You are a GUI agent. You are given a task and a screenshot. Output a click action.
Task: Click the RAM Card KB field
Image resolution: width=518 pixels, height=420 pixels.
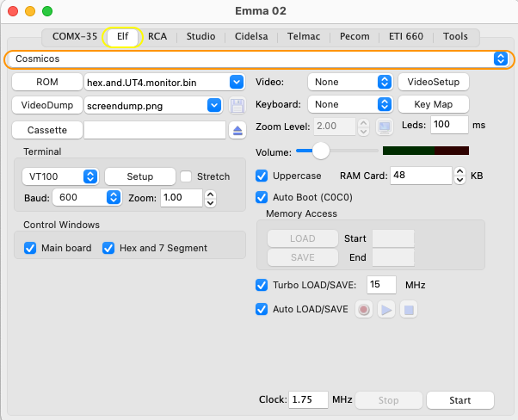421,176
